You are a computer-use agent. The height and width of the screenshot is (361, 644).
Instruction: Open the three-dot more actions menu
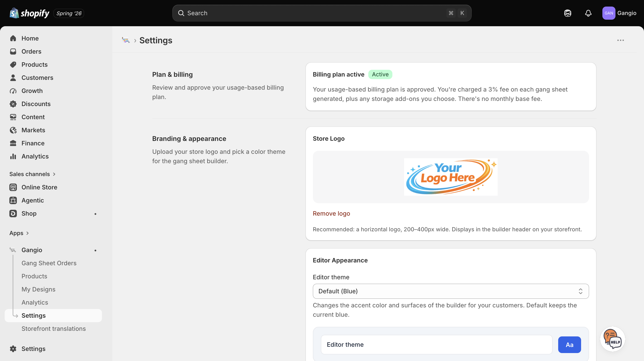[x=620, y=40]
